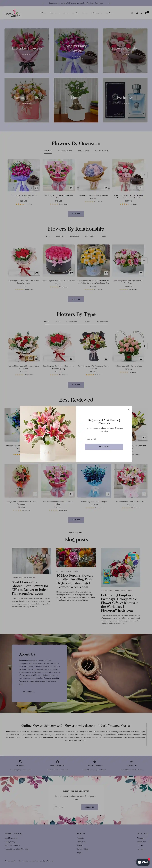152x868 pixels.
Task: Select the Valentine's Day occasion tab
Action: click(x=65, y=151)
